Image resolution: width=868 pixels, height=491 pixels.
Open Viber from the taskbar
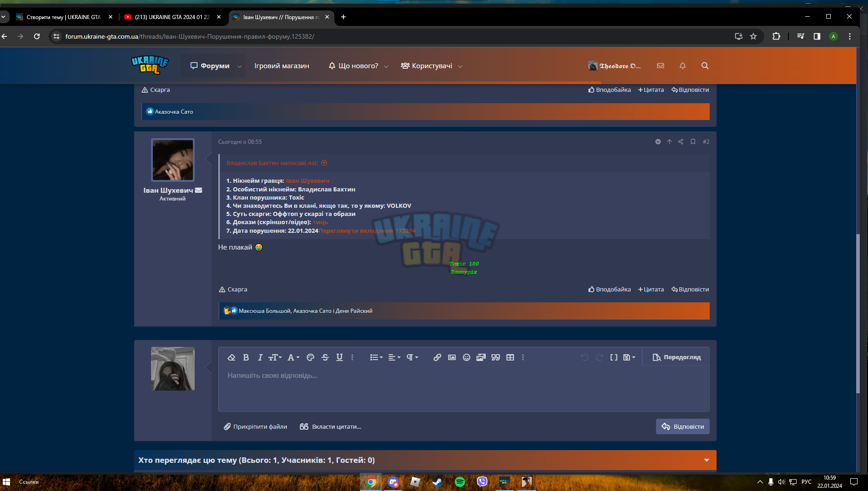tap(482, 482)
